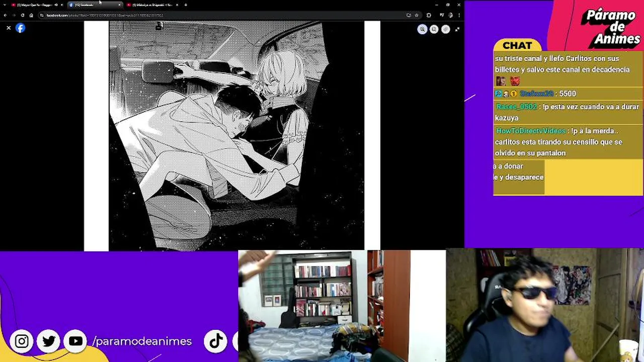Click the /paramodeanimes handle text
Image resolution: width=644 pixels, height=362 pixels.
point(142,341)
